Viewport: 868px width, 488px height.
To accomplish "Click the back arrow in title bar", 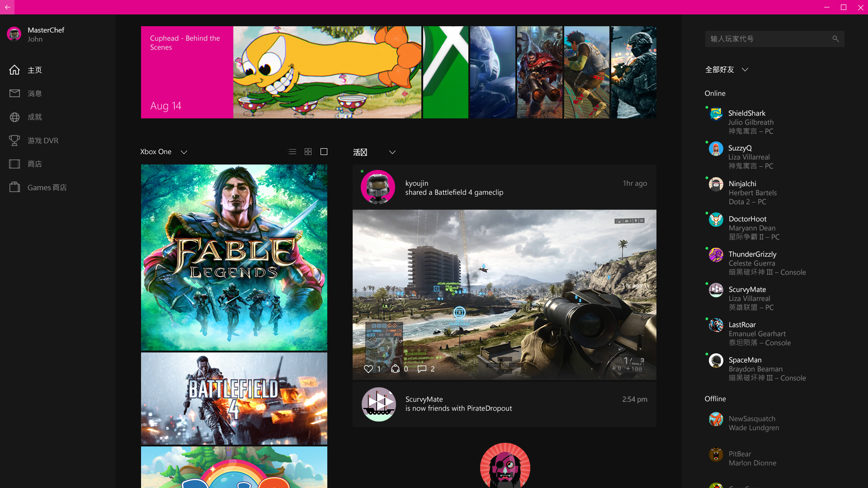I will [x=7, y=7].
